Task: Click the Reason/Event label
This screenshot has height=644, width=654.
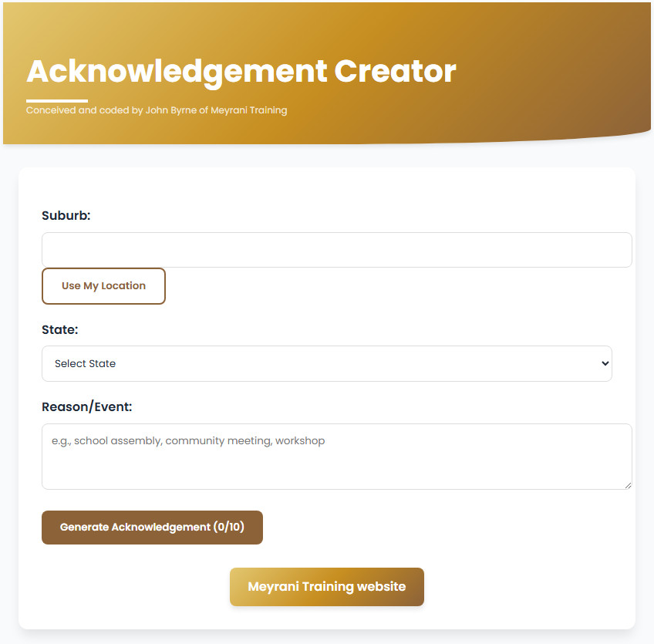Action: [x=86, y=406]
